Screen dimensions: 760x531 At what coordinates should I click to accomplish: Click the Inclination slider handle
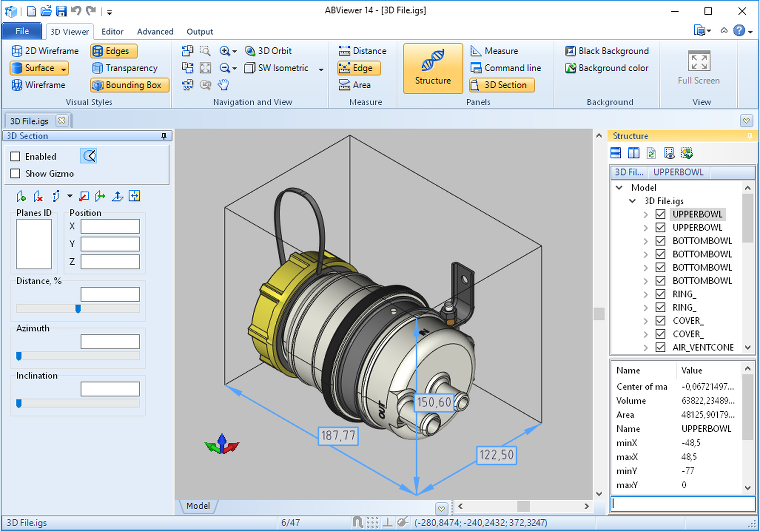(19, 403)
